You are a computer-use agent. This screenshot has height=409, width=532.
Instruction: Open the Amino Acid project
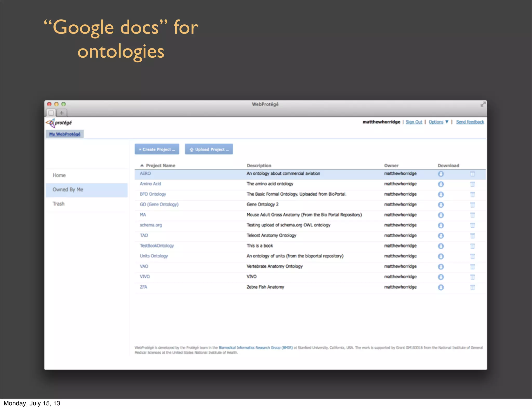point(150,184)
